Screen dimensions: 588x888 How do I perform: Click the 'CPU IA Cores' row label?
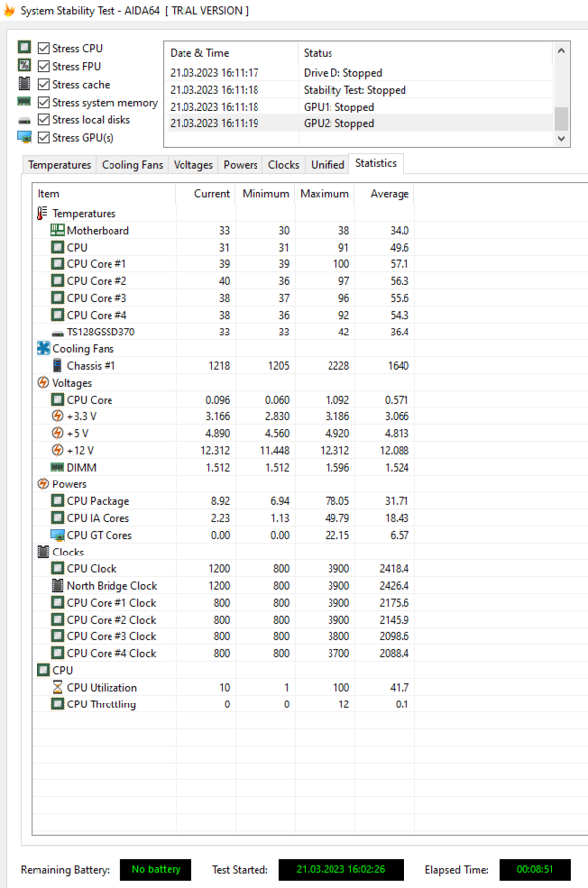point(98,518)
